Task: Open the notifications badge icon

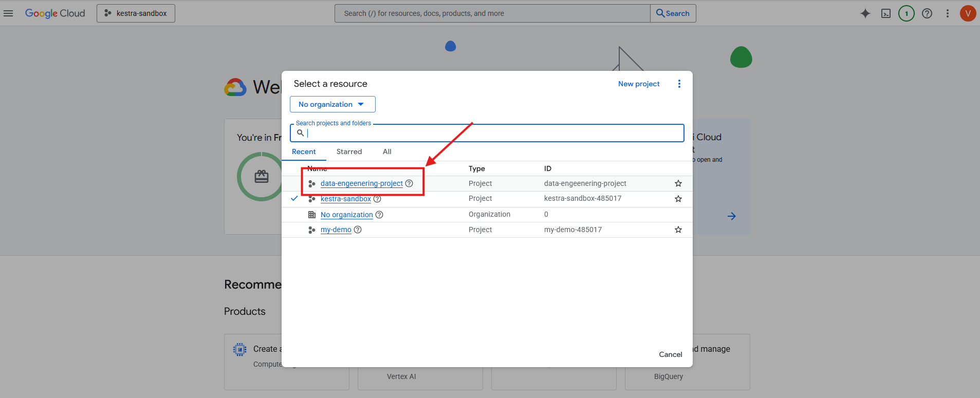Action: pyautogui.click(x=907, y=13)
